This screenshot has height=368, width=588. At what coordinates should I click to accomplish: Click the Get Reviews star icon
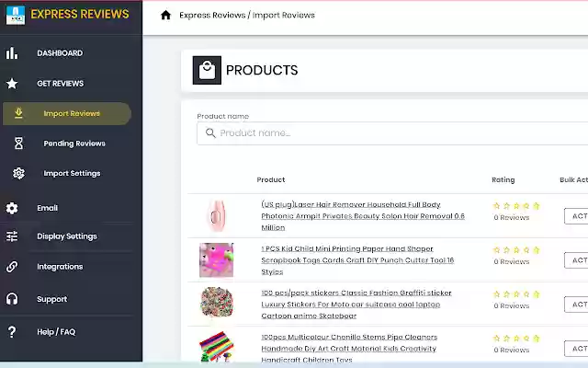point(12,84)
